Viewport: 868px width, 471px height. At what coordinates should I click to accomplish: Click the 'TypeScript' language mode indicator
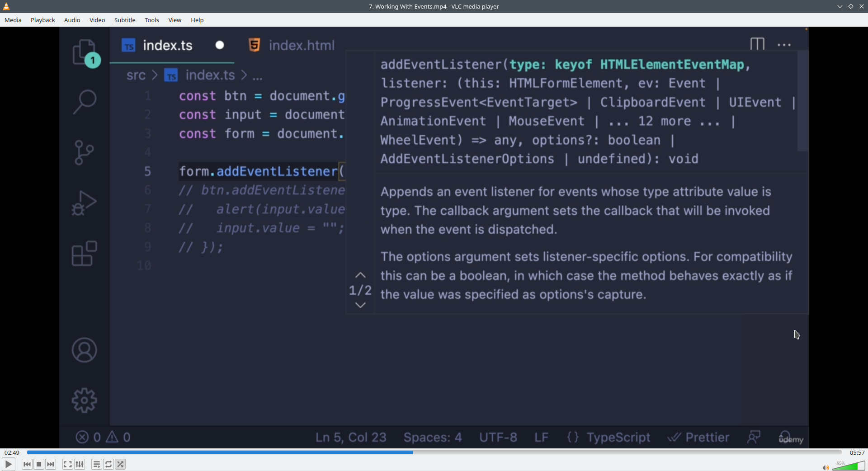click(x=618, y=438)
